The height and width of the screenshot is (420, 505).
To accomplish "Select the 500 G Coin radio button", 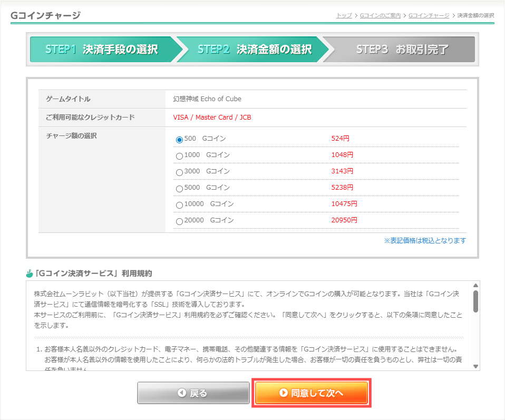I will click(179, 140).
